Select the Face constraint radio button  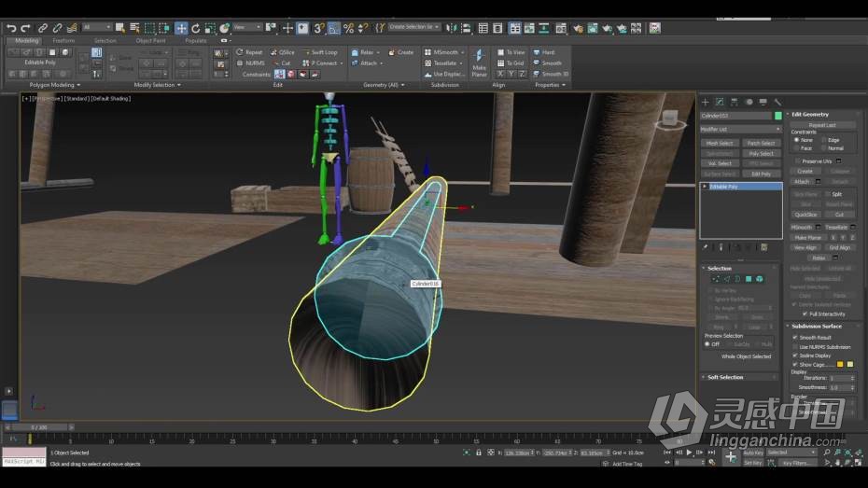(796, 148)
